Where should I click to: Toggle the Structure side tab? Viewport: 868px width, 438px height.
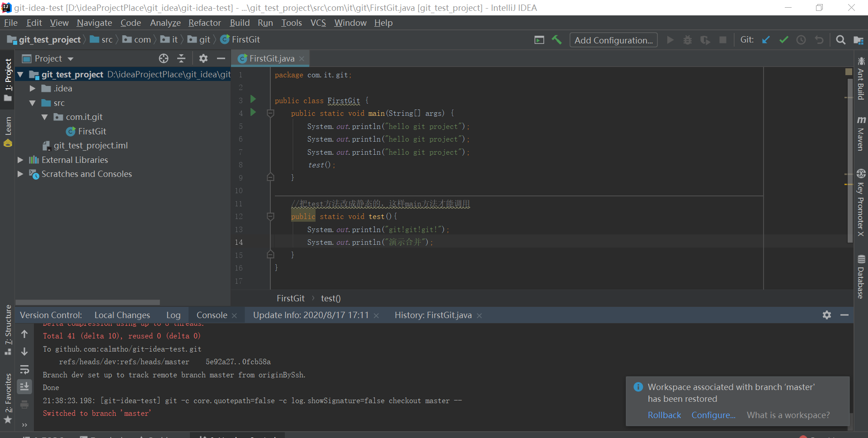[x=8, y=330]
